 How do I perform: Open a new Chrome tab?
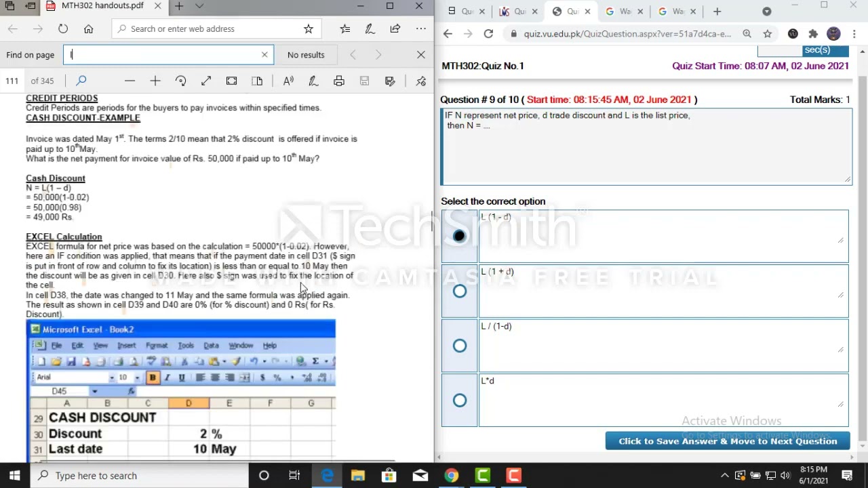click(717, 12)
